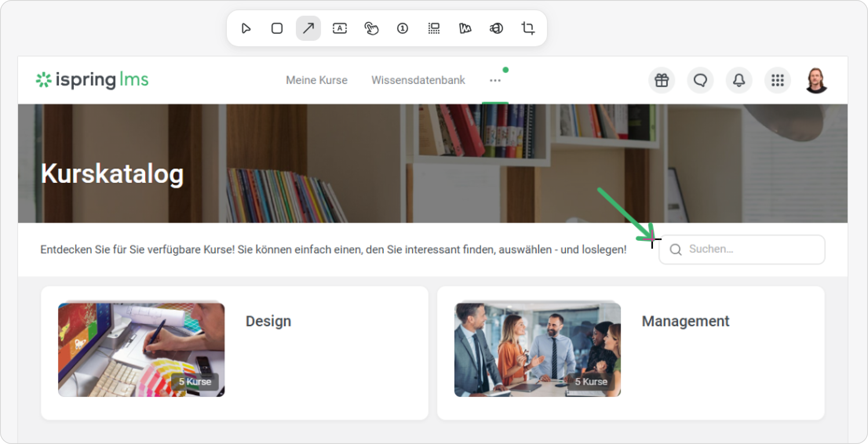868x444 pixels.
Task: Click the ispring lms logo
Action: pyautogui.click(x=92, y=80)
